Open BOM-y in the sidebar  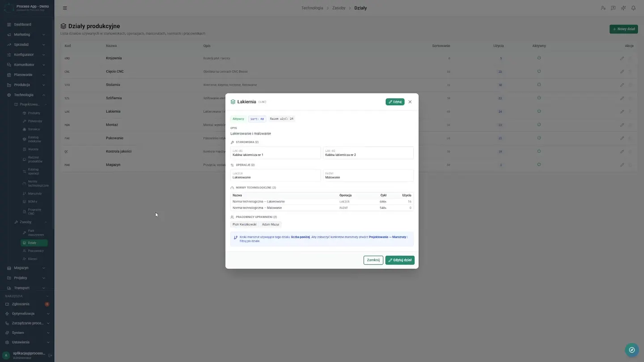32,202
